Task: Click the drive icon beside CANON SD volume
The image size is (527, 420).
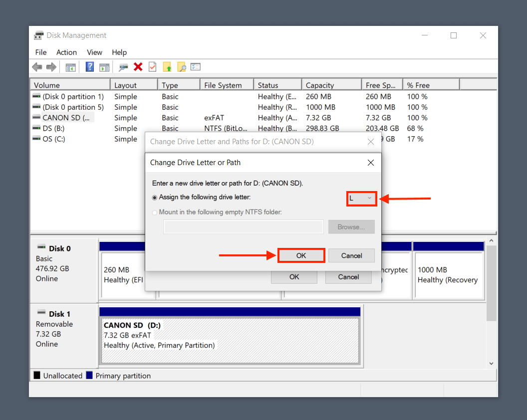Action: [36, 117]
